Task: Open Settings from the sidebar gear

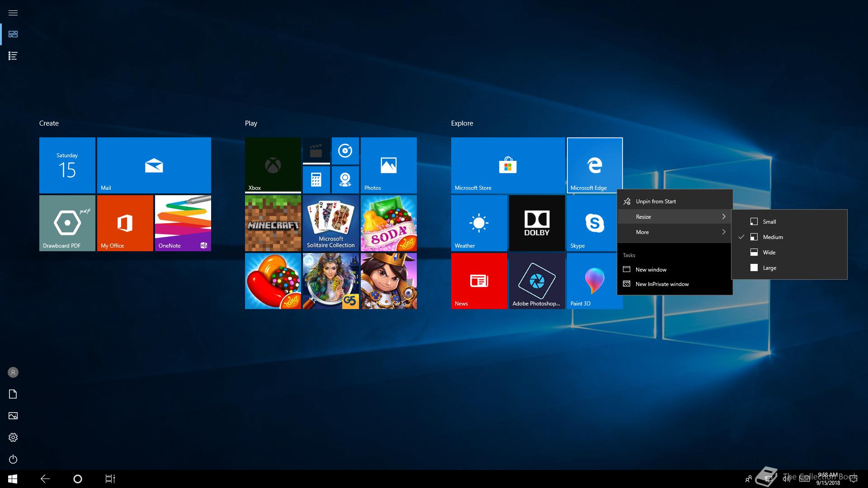Action: pos(13,437)
